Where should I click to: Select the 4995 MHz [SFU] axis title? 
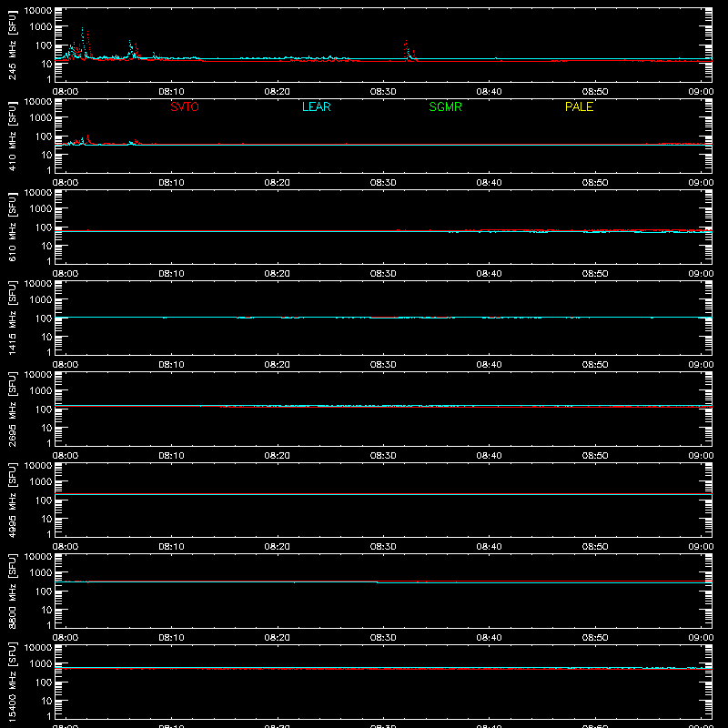pyautogui.click(x=12, y=500)
